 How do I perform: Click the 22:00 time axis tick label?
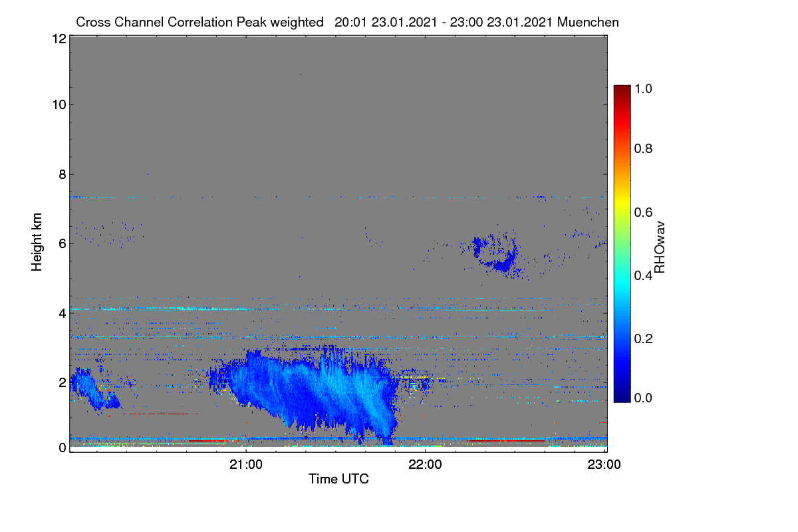[426, 465]
